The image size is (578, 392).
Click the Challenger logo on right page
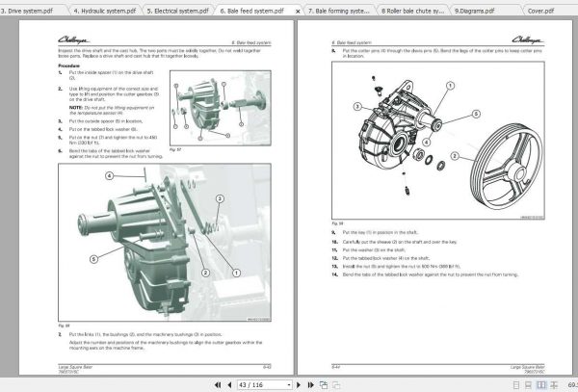528,39
